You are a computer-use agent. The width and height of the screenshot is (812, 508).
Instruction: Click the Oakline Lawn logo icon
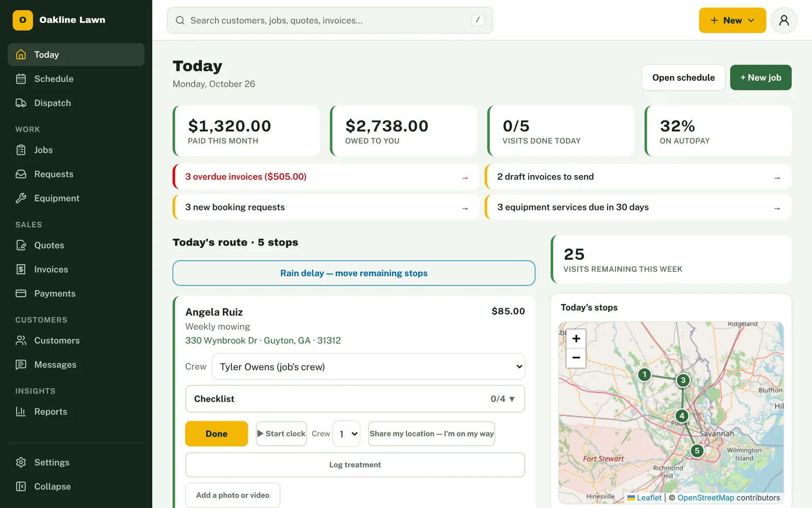click(x=23, y=20)
